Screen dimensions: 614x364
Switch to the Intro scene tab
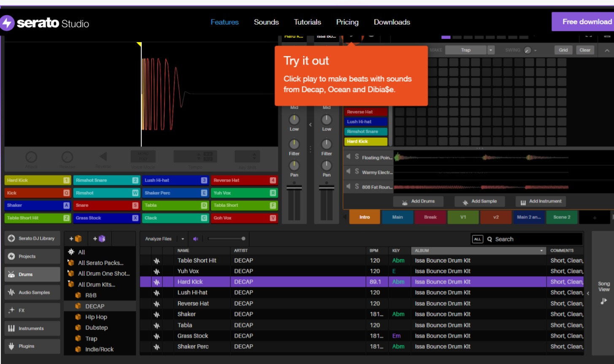[365, 217]
